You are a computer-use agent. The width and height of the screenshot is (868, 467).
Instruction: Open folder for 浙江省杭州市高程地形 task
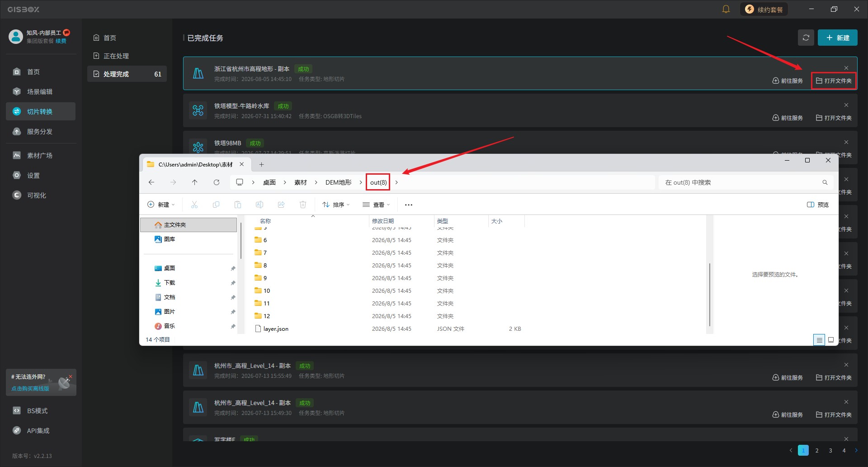pos(834,81)
